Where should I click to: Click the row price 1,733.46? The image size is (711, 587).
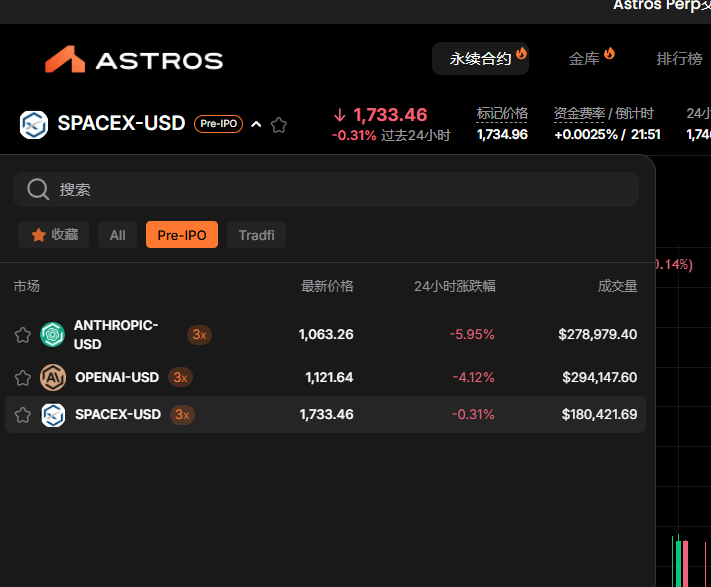pyautogui.click(x=326, y=414)
